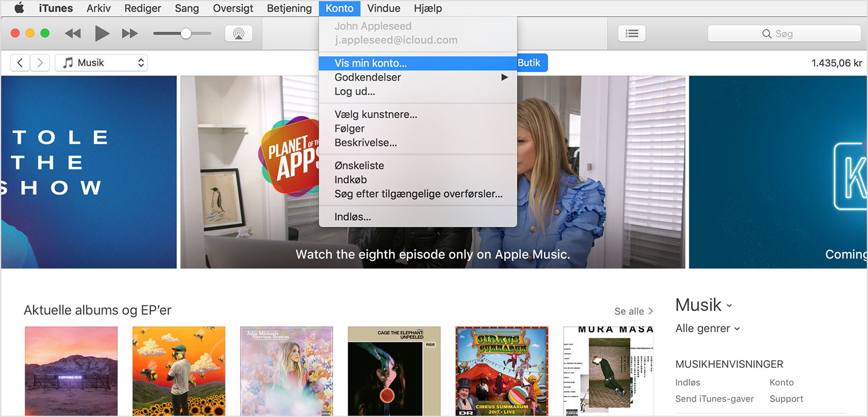Open the Apple menu
Viewport: 868px width, 417px height.
pyautogui.click(x=19, y=8)
